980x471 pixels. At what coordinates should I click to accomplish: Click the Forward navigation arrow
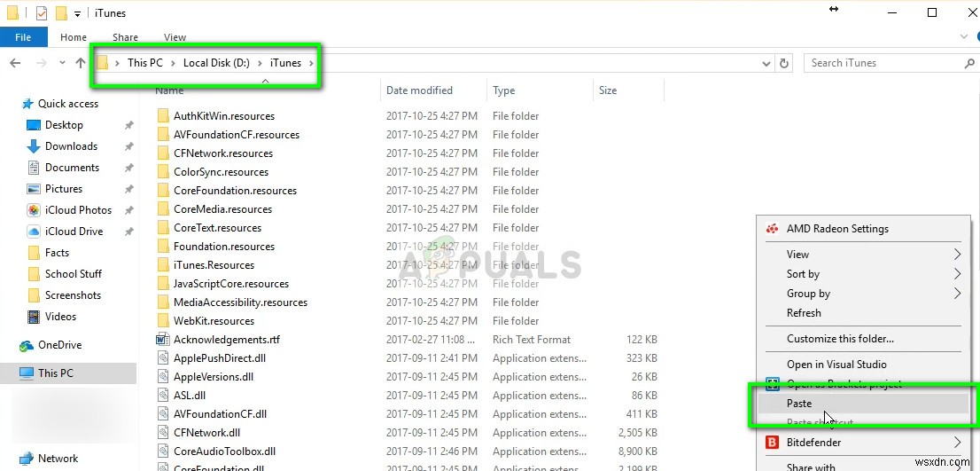click(x=41, y=63)
